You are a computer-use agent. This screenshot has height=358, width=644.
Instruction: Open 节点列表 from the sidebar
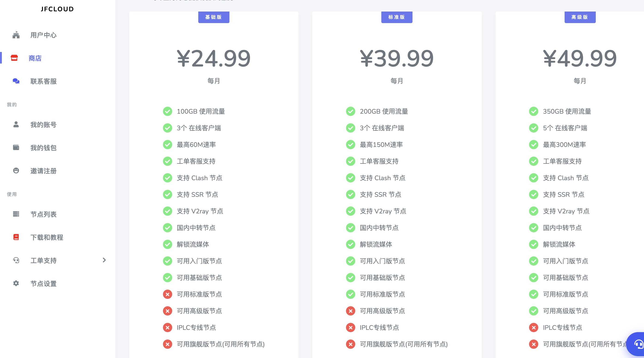pos(43,214)
